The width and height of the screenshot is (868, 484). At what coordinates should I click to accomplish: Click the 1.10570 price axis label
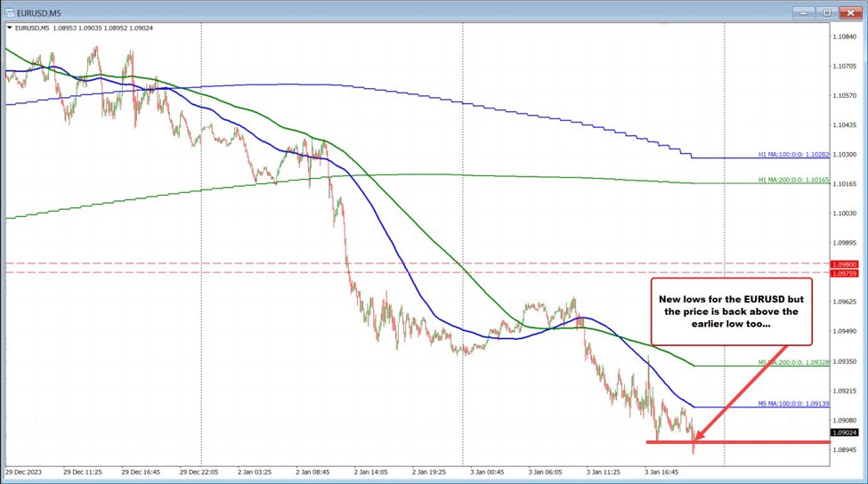click(845, 96)
